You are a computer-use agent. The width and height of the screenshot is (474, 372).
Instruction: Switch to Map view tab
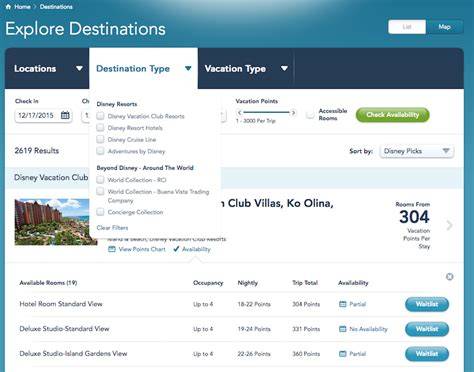pos(444,27)
